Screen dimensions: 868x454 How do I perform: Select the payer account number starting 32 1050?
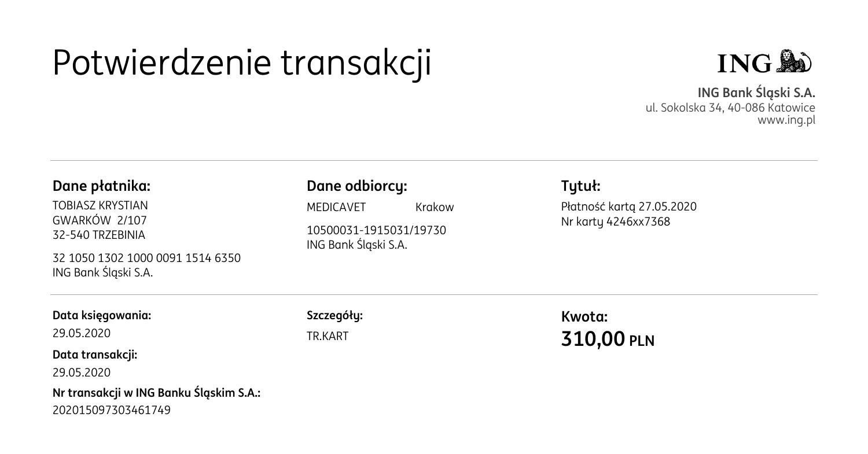coord(146,258)
